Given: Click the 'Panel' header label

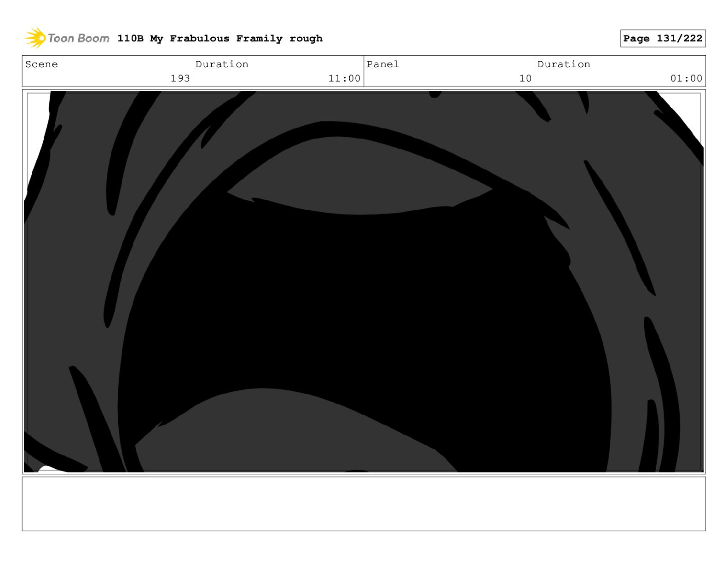Looking at the screenshot, I should tap(383, 64).
